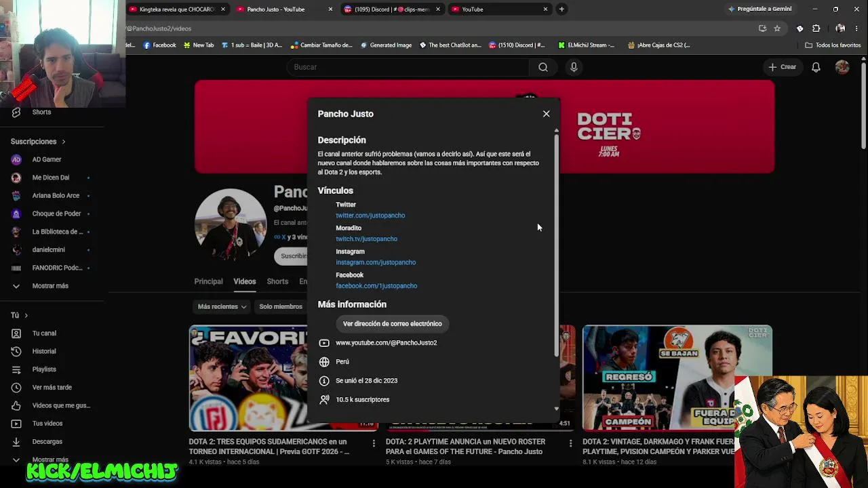Bookmark this page with the star icon
Viewport: 868px width, 488px height.
(777, 28)
